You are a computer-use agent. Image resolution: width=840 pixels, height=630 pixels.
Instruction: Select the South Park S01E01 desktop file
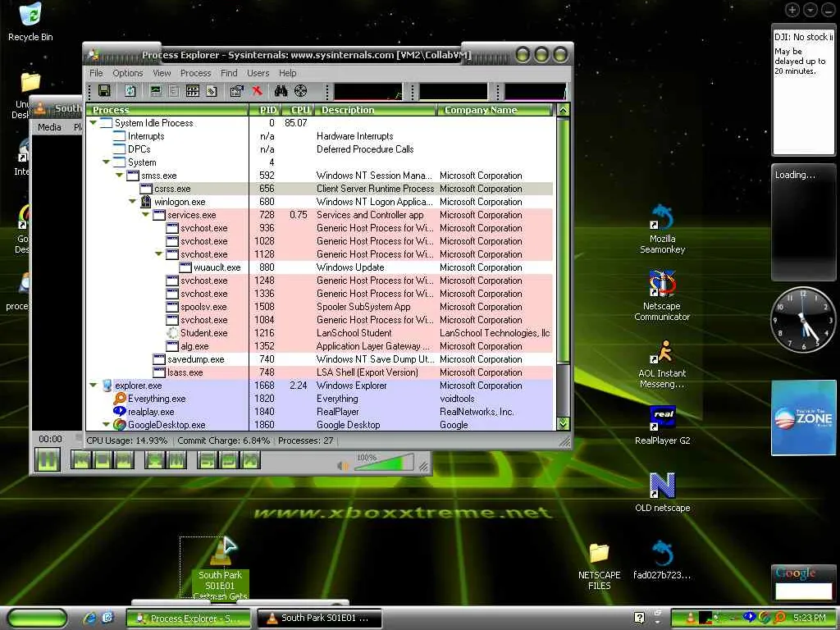[x=220, y=569]
